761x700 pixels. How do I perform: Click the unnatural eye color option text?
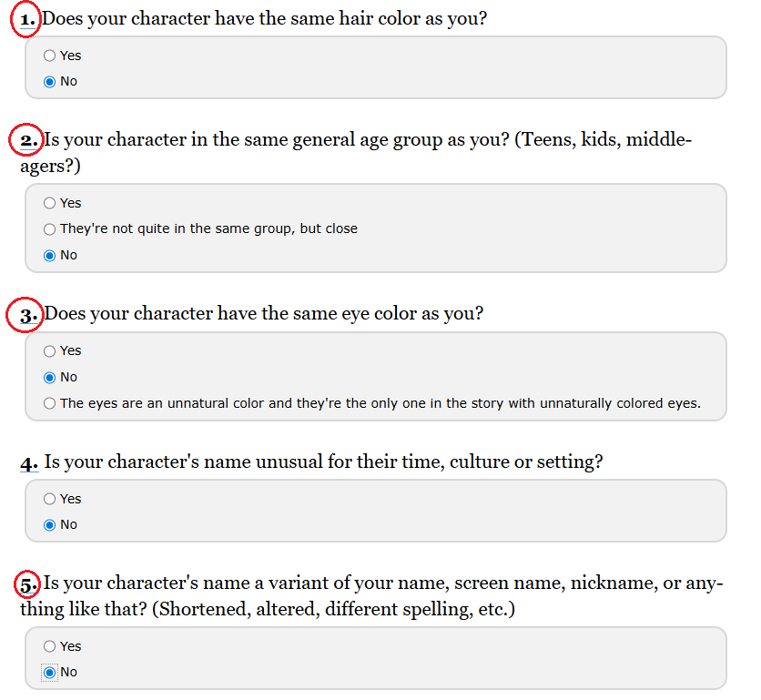click(x=380, y=402)
